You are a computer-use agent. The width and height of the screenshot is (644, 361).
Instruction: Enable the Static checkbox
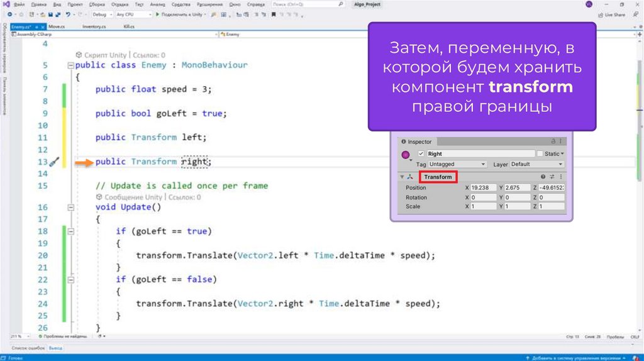pos(540,153)
